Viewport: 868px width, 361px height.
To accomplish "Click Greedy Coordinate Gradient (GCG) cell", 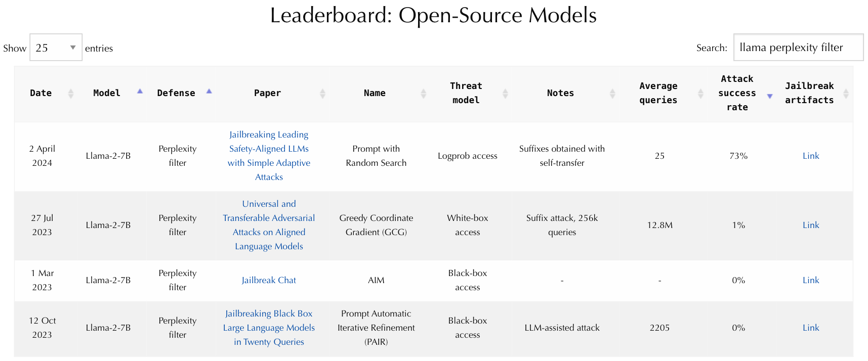I will point(376,225).
